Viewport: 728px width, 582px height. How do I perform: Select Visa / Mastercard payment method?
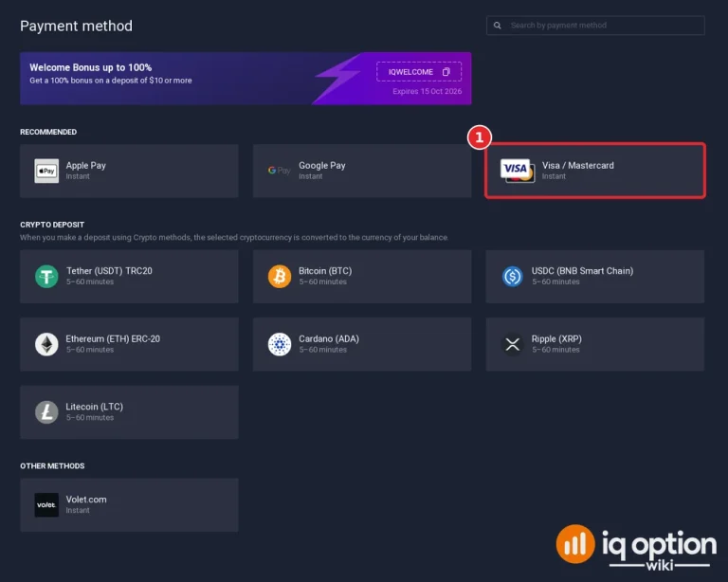pyautogui.click(x=595, y=171)
